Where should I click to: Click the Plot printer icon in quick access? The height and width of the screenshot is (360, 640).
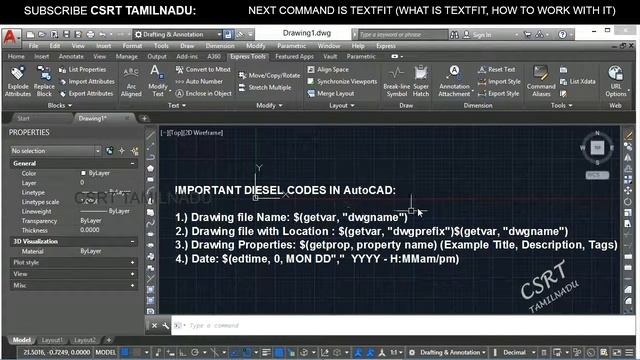(x=91, y=35)
